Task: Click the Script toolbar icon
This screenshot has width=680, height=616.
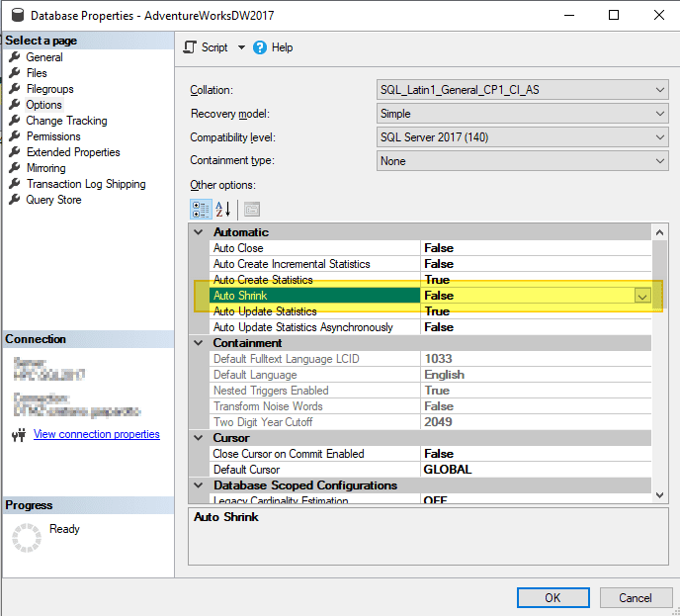Action: (190, 47)
